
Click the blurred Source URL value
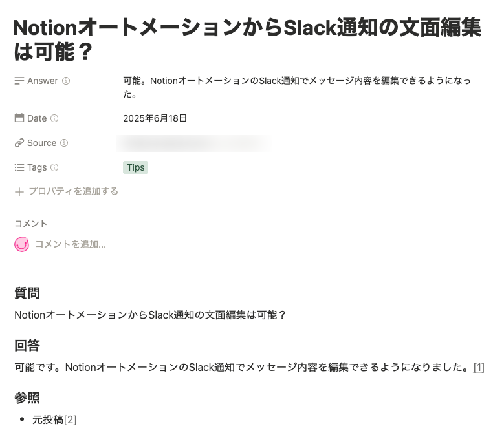[193, 143]
